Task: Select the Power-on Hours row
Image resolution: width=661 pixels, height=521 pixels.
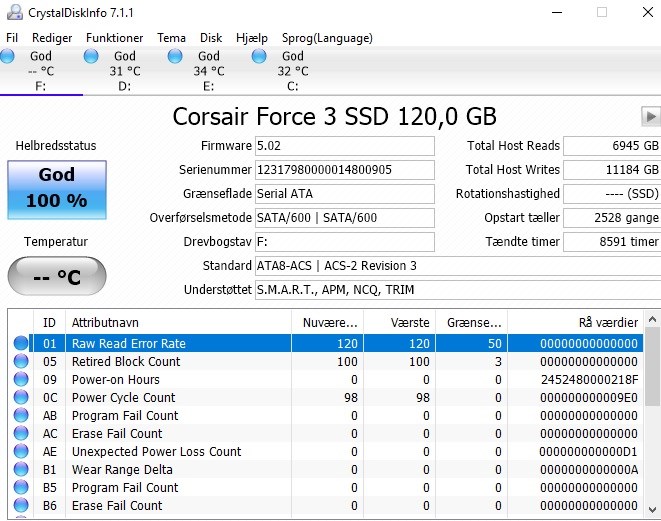Action: pyautogui.click(x=325, y=379)
